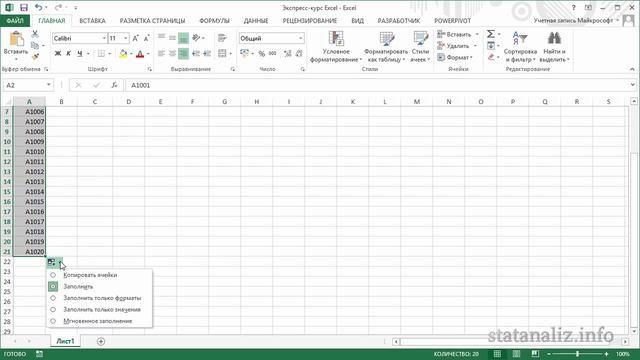Click the Format Painter brush icon
Image resolution: width=640 pixels, height=360 pixels.
35,56
